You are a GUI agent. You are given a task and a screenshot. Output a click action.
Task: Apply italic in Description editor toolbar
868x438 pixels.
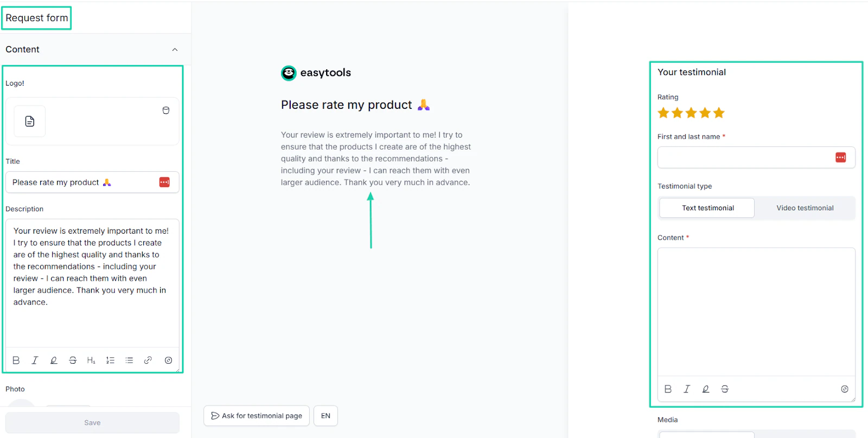coord(35,360)
